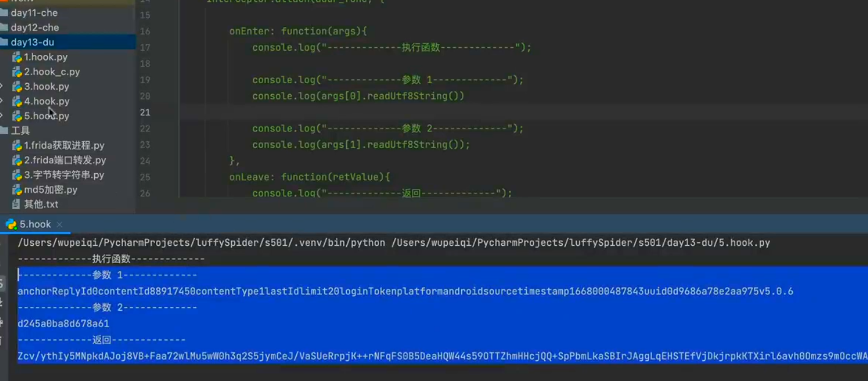868x381 pixels.
Task: Click the 5.hook.py path link in console
Action: 580,243
